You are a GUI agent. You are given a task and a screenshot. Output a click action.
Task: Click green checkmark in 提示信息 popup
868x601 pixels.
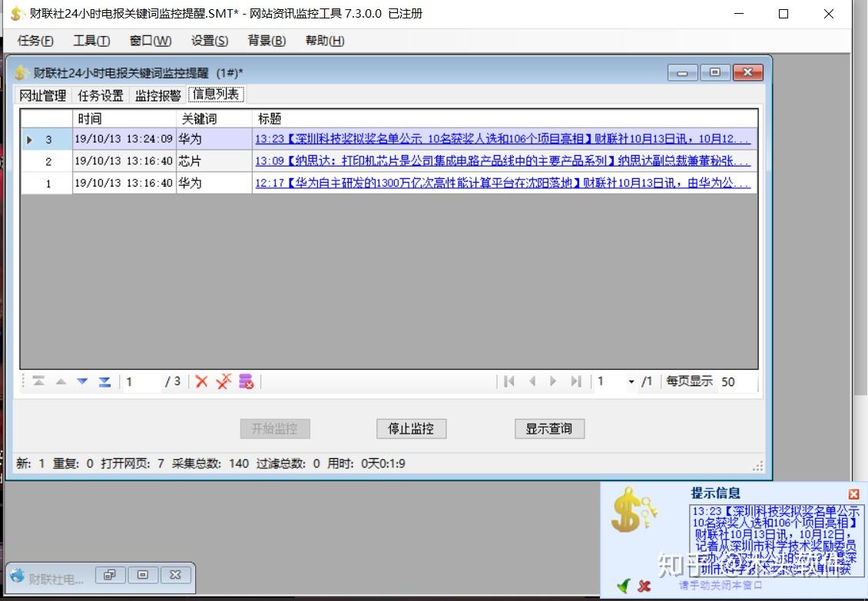[x=624, y=586]
